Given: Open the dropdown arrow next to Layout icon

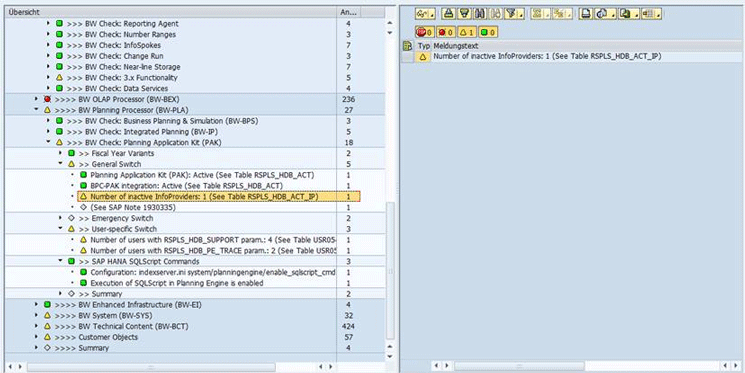Looking at the screenshot, I should coord(659,14).
